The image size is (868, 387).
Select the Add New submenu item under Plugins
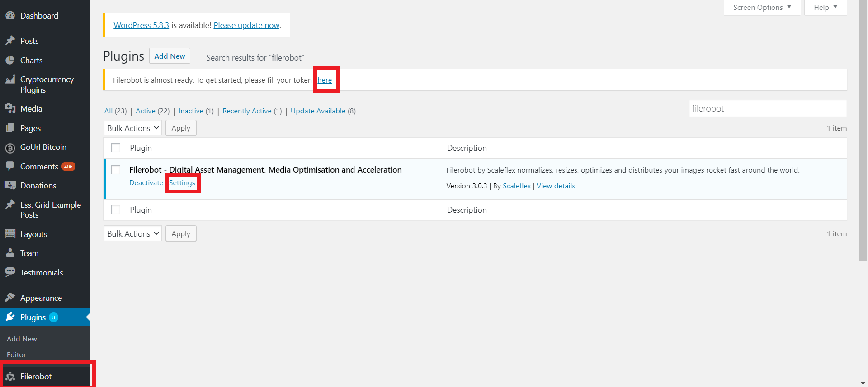coord(22,339)
